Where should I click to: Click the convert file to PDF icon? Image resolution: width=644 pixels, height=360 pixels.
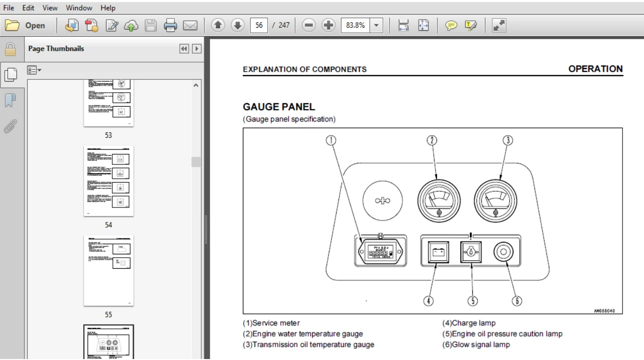coord(73,26)
